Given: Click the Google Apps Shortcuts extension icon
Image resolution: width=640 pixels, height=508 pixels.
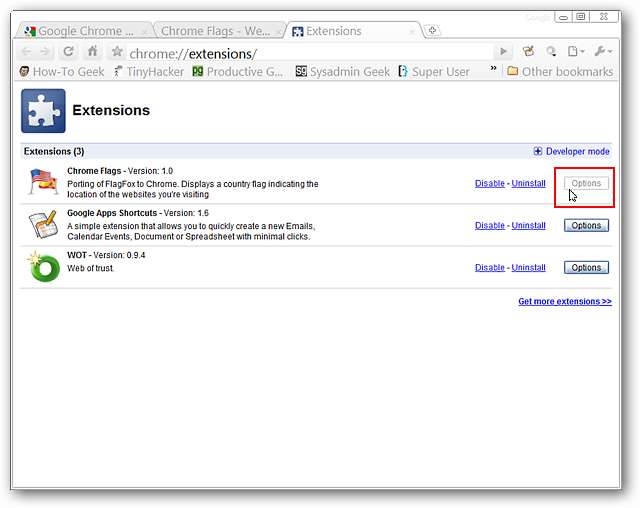Looking at the screenshot, I should click(x=43, y=225).
